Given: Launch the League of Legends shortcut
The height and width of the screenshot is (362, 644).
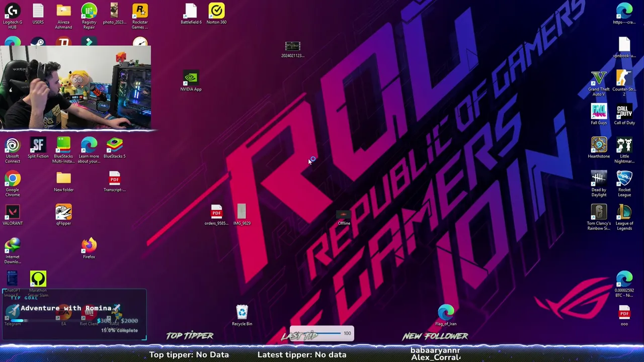Looking at the screenshot, I should (624, 217).
